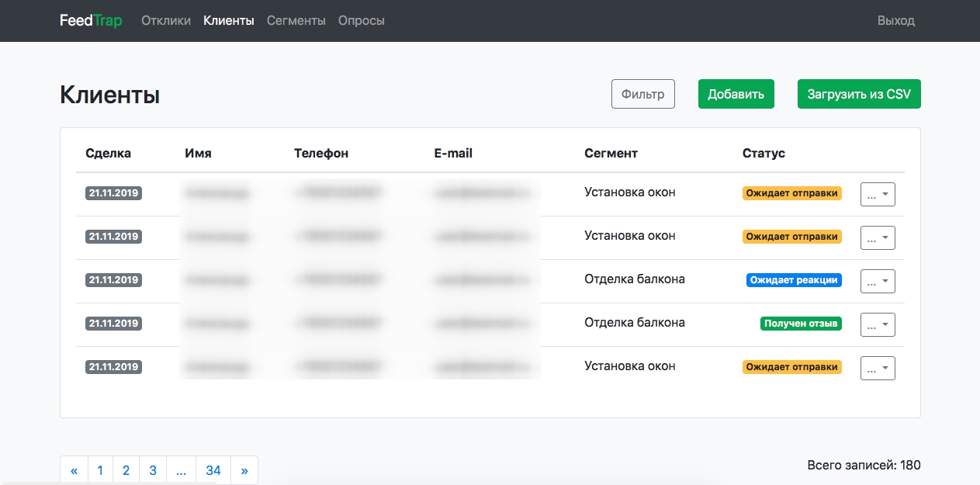980x485 pixels.
Task: Go to previous page using « arrow
Action: coord(74,470)
